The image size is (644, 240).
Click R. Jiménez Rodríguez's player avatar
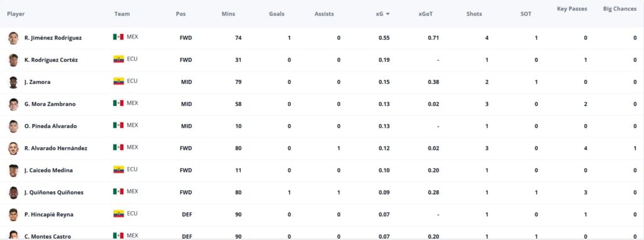(x=14, y=38)
